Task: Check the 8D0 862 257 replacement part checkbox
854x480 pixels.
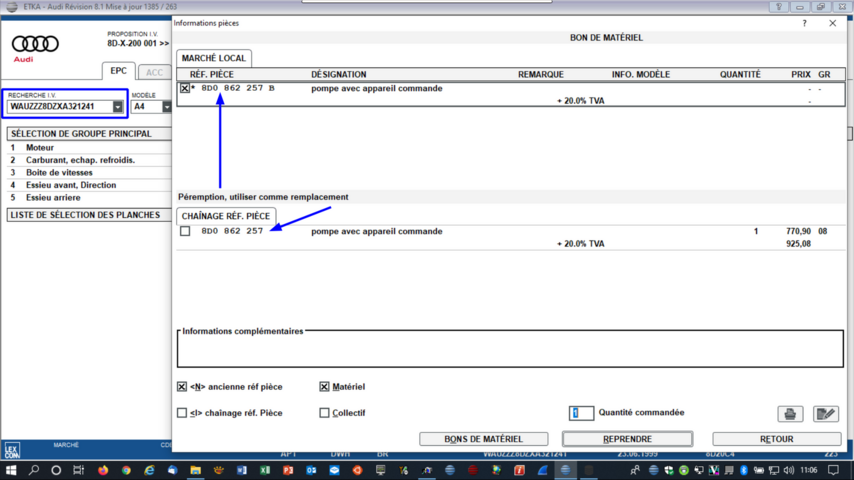Action: tap(185, 231)
